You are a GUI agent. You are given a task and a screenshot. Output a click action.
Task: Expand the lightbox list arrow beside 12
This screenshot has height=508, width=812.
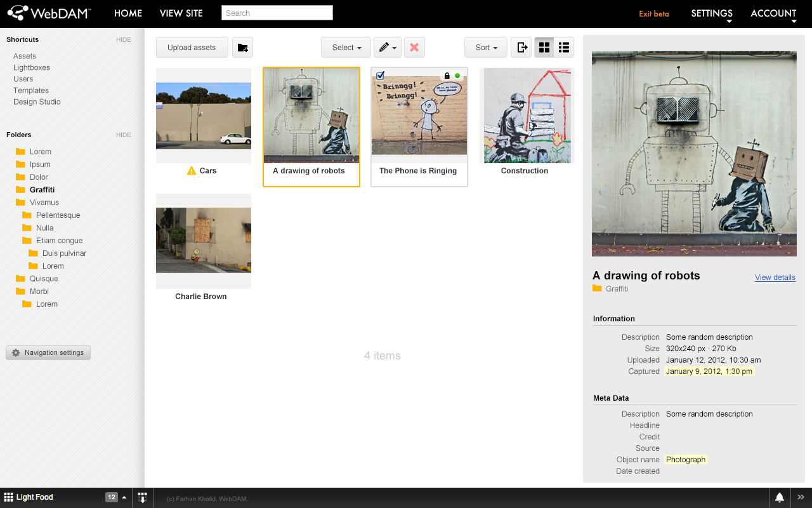point(124,497)
